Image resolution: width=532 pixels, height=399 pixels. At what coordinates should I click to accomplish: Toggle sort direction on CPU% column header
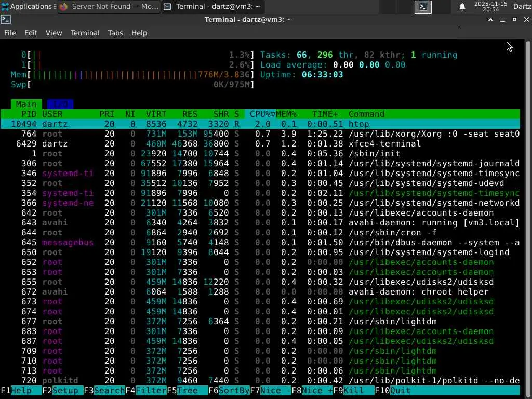[262, 114]
